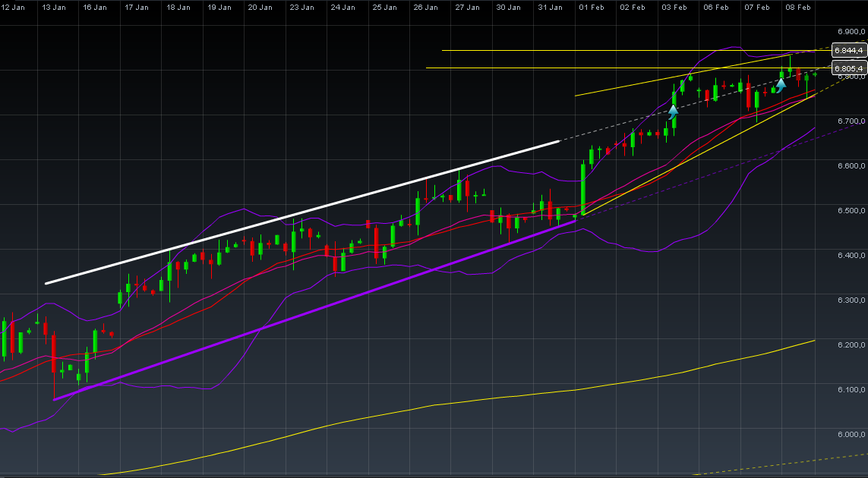
Task: Click the 6.900,0 price axis label
Action: (x=851, y=32)
